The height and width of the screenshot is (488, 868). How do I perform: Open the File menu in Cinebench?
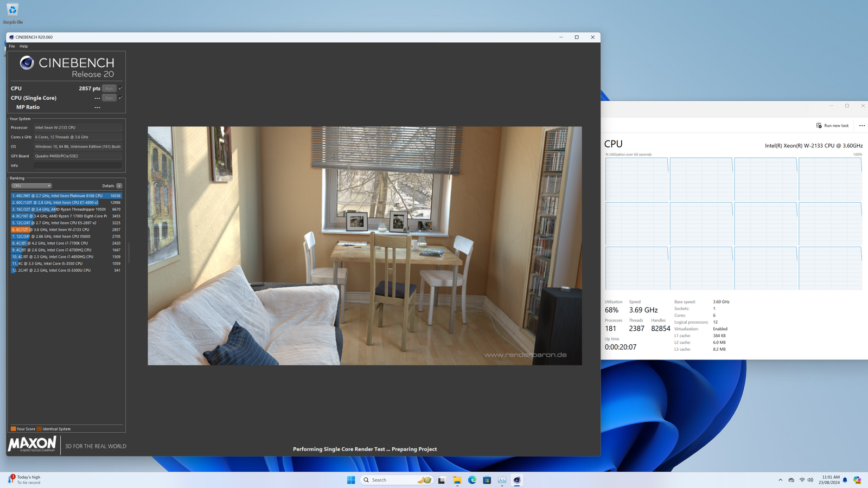12,46
